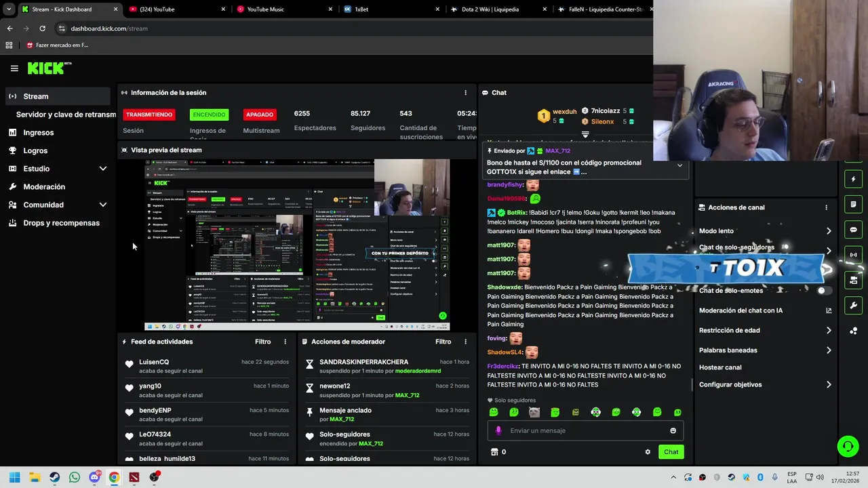Image resolution: width=868 pixels, height=488 pixels.
Task: Open the Stream sidebar item
Action: coord(58,96)
